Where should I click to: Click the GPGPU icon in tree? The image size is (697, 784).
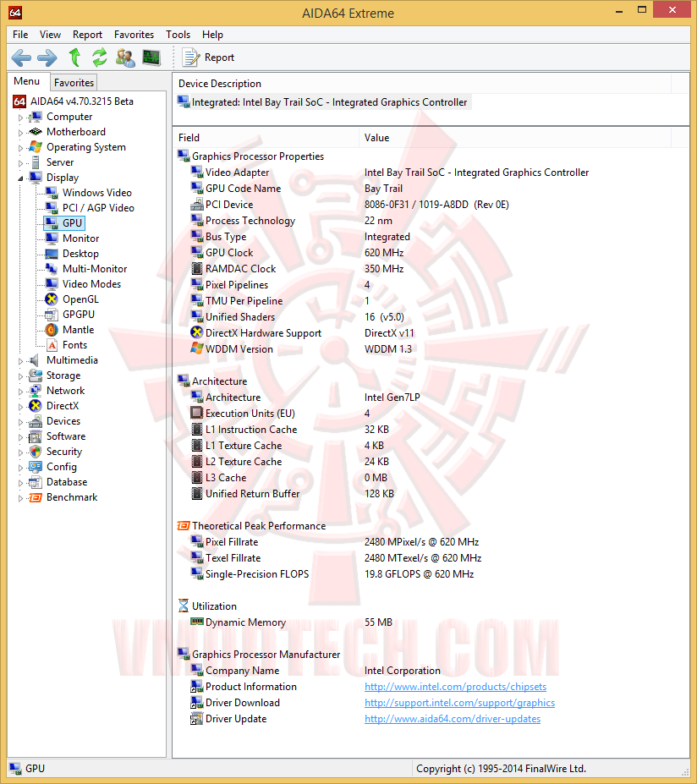tap(51, 315)
